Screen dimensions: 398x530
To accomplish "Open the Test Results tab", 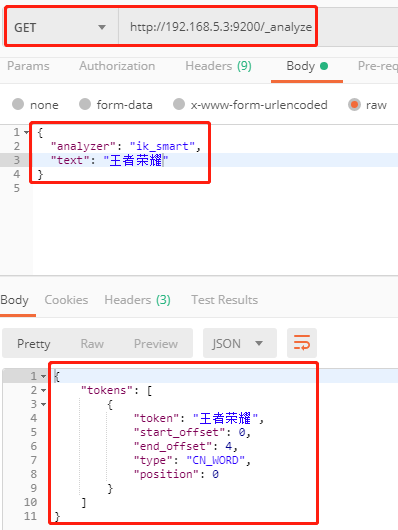I will tap(225, 300).
